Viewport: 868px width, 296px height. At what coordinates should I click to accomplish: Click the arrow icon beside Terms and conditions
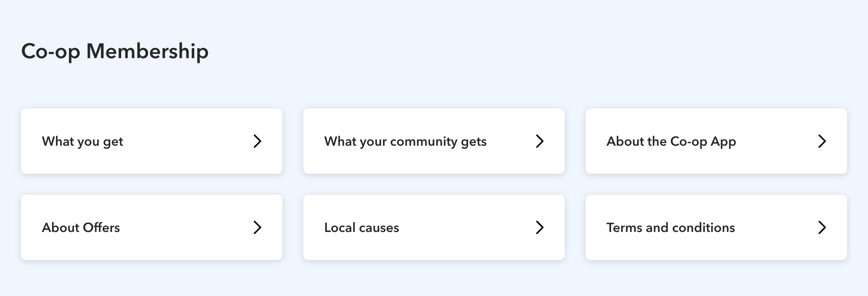coord(822,227)
